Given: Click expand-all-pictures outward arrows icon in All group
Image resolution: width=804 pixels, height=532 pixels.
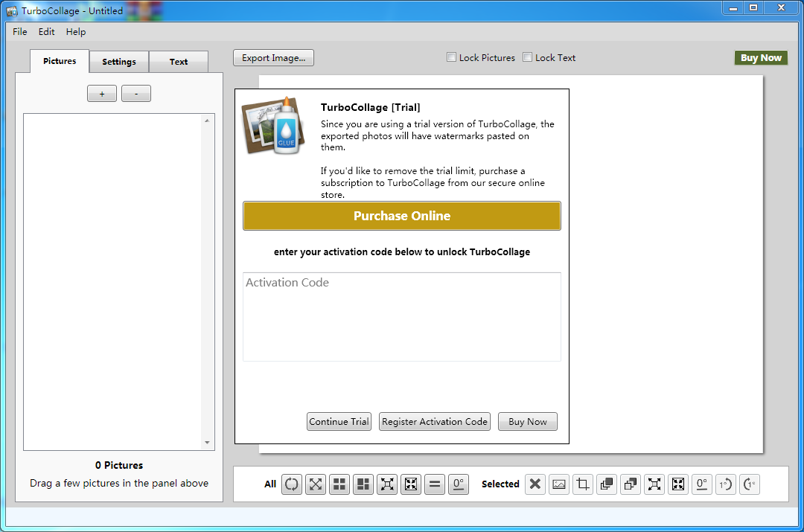Looking at the screenshot, I should pos(387,484).
